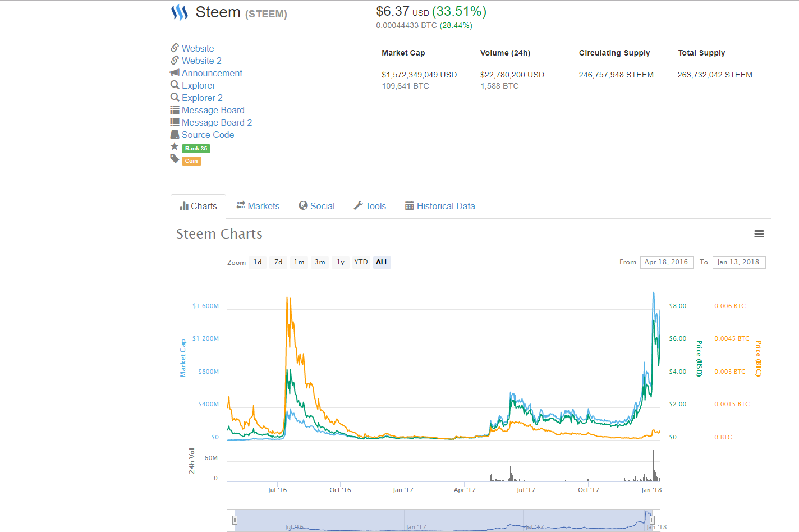Set chart zoom to 1y
The image size is (799, 532).
(x=341, y=262)
